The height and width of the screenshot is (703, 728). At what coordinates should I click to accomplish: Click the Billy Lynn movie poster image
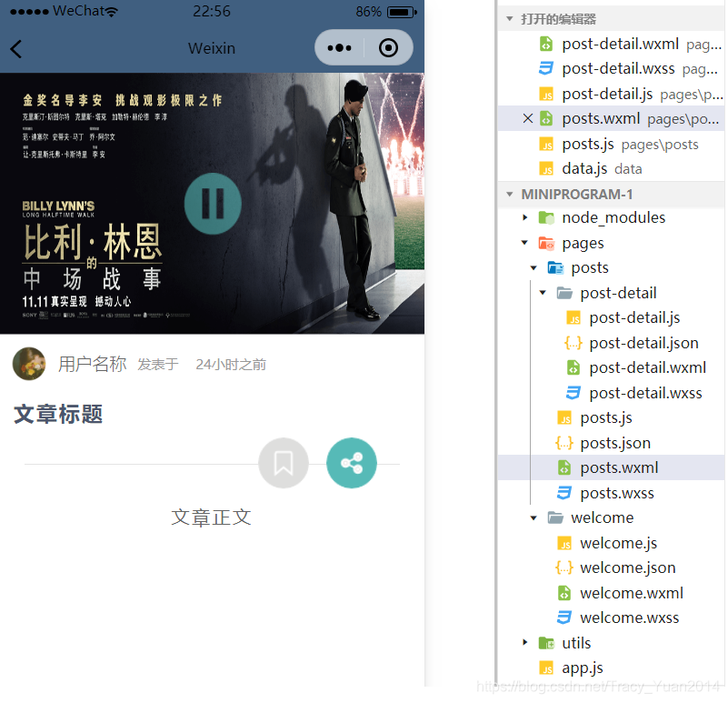[212, 203]
